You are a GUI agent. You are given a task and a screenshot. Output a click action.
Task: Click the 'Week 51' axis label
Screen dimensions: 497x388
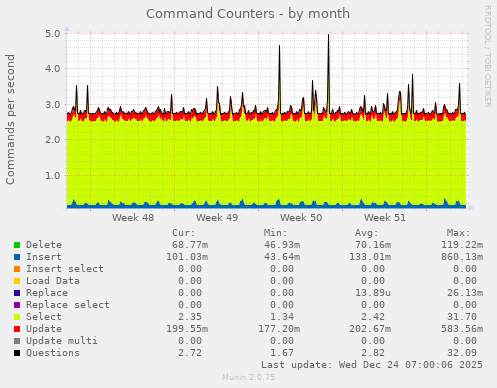[385, 218]
